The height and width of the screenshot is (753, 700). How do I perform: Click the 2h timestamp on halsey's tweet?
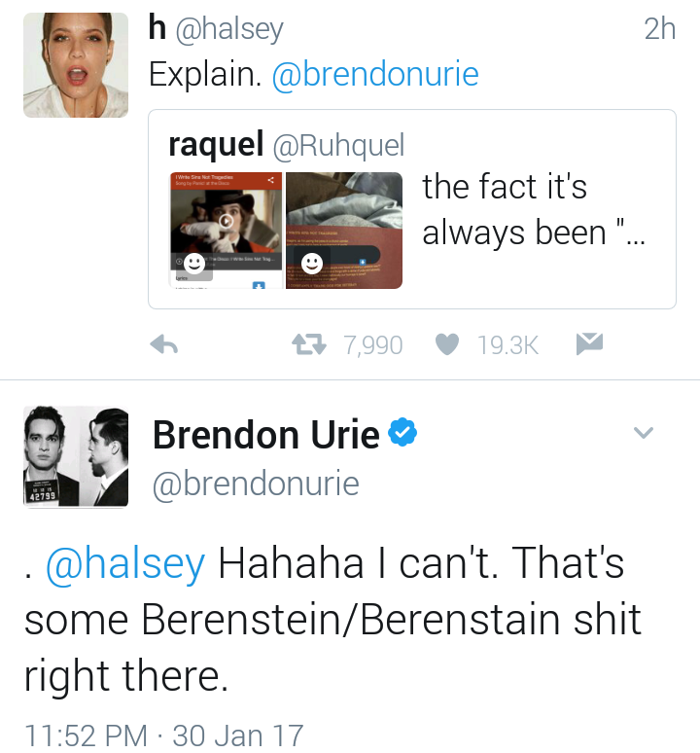[659, 29]
